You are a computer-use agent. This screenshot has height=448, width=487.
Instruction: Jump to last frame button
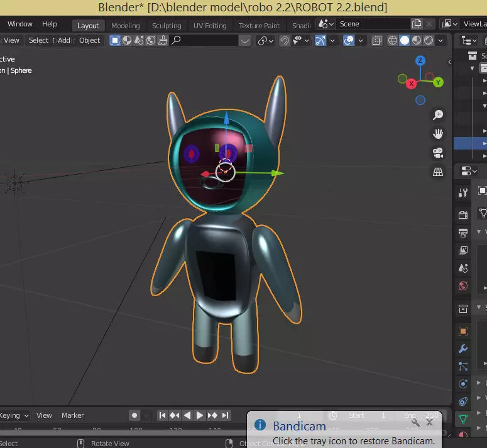[225, 415]
